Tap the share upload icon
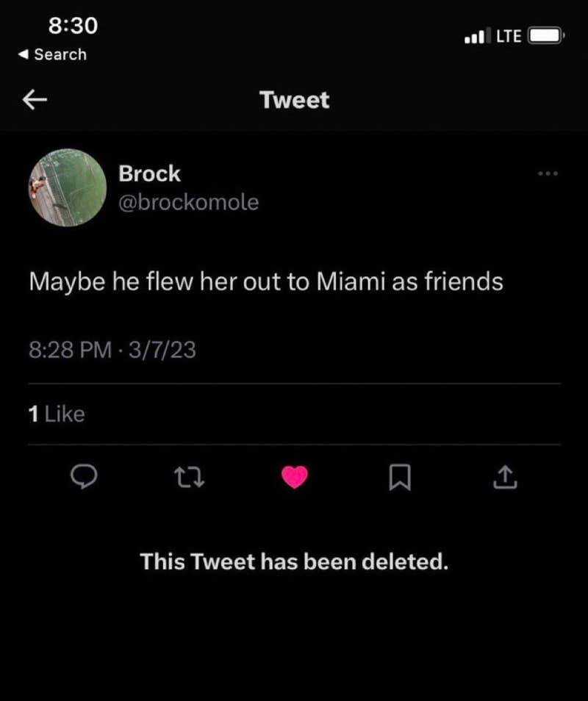The width and height of the screenshot is (588, 701). coord(504,479)
